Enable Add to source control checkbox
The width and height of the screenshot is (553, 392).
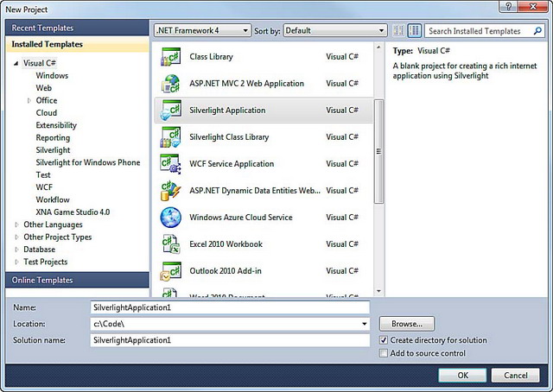pyautogui.click(x=384, y=353)
